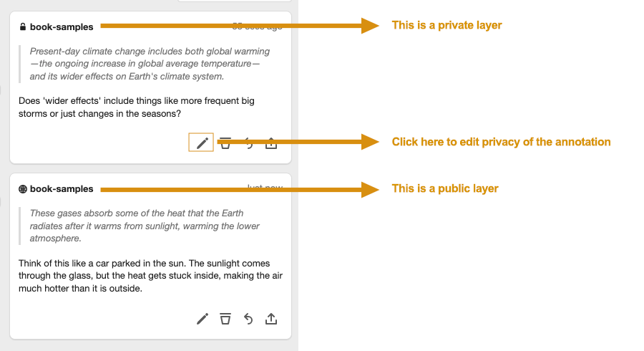Delete the private climate change annotation
The height and width of the screenshot is (351, 644).
click(225, 143)
